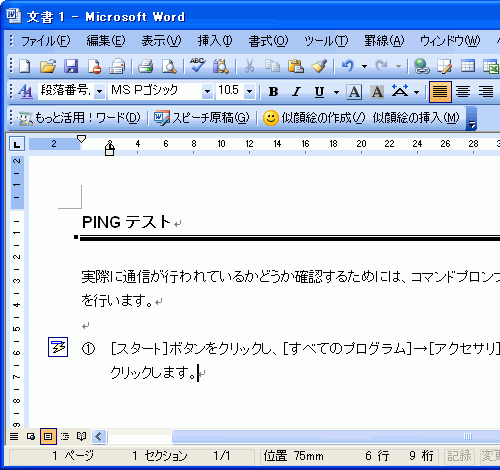Switch to Outline view button
Image resolution: width=500 pixels, height=470 pixels.
(x=65, y=436)
